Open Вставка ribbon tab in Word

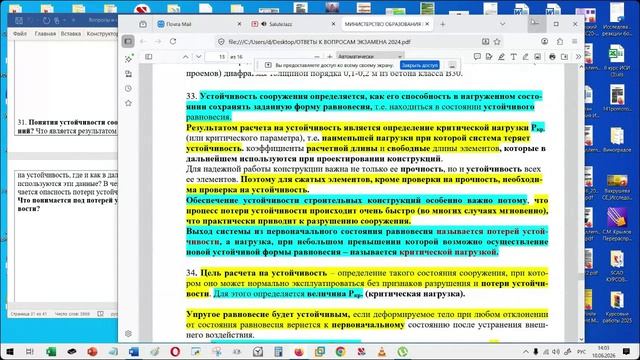coord(71,34)
